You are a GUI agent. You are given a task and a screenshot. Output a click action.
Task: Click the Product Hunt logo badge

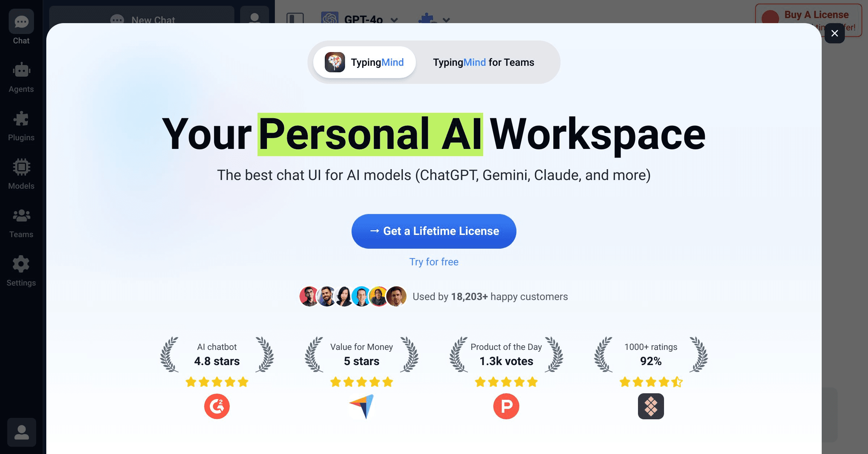tap(506, 406)
